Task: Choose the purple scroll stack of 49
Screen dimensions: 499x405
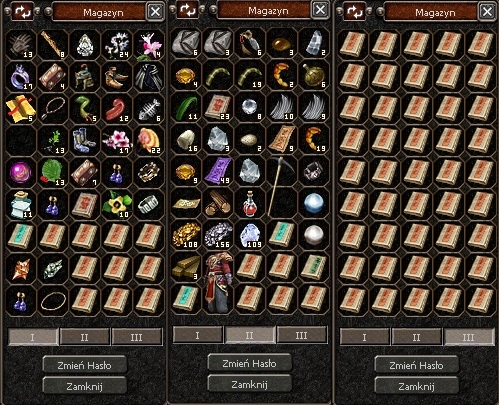Action: pyautogui.click(x=218, y=171)
